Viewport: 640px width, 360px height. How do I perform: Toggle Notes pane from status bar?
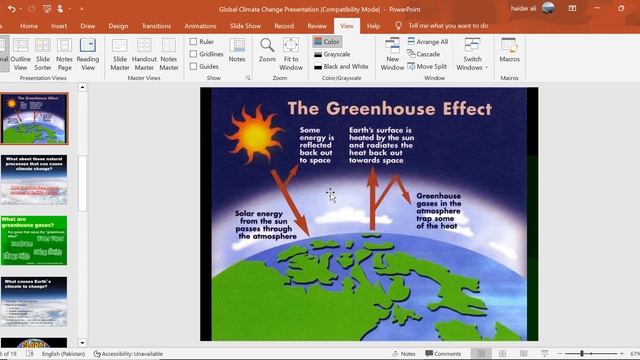[x=404, y=353]
